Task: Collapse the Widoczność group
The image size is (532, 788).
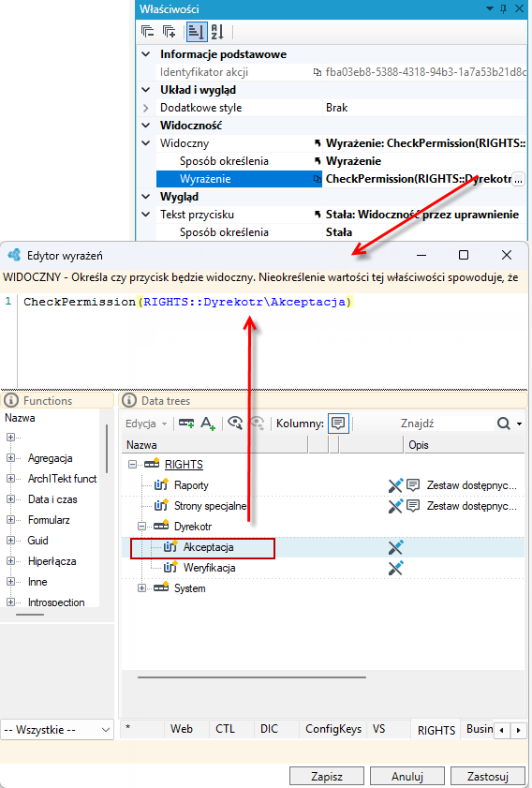Action: [x=146, y=126]
